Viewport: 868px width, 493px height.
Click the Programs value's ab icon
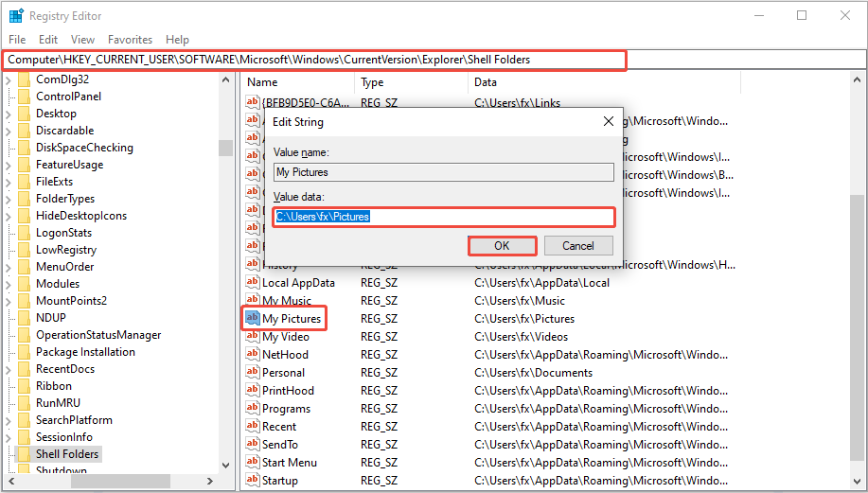click(253, 407)
